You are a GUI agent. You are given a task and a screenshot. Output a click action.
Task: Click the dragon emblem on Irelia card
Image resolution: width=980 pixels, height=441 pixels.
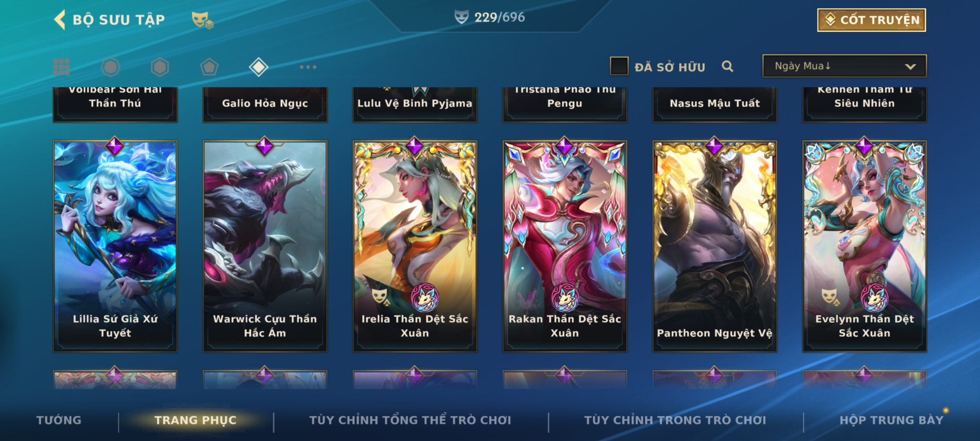click(x=425, y=297)
